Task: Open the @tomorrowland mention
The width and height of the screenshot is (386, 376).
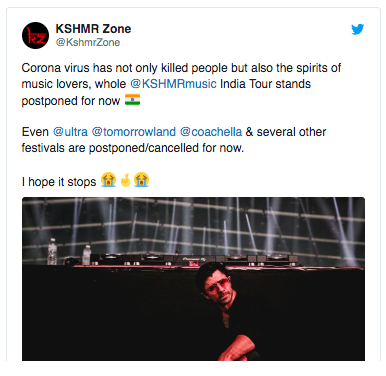Action: tap(134, 132)
